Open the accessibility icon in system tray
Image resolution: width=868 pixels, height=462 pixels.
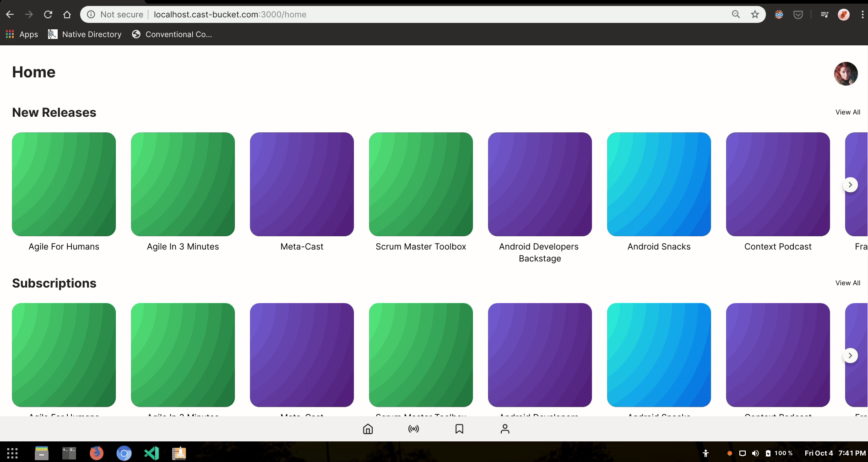[x=706, y=453]
